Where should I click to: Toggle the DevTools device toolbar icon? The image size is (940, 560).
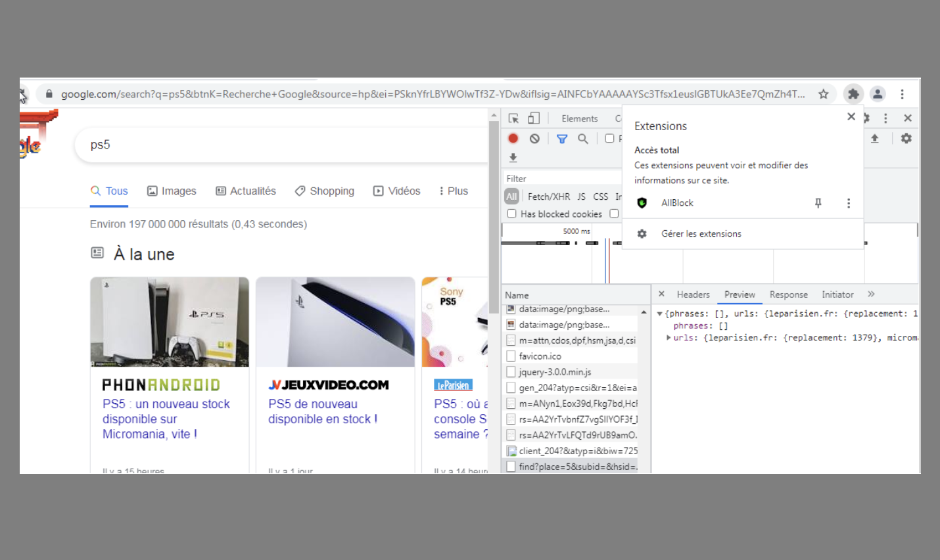534,118
